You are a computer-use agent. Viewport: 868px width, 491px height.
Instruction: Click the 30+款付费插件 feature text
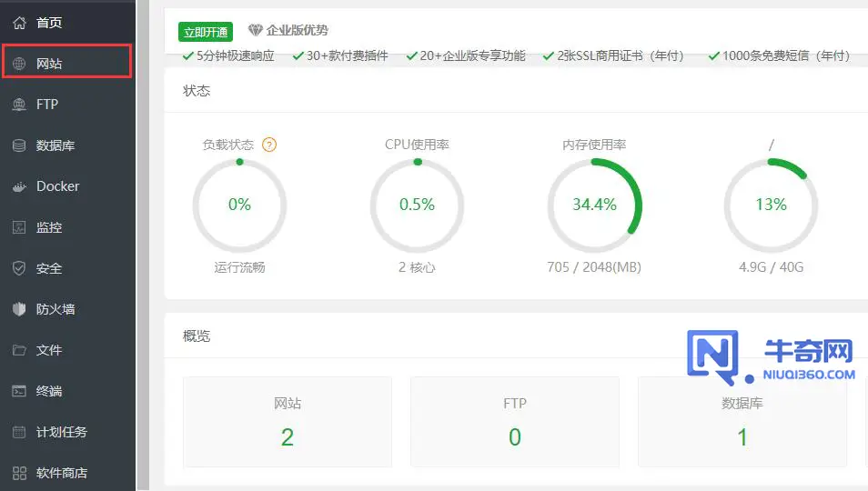click(x=347, y=55)
